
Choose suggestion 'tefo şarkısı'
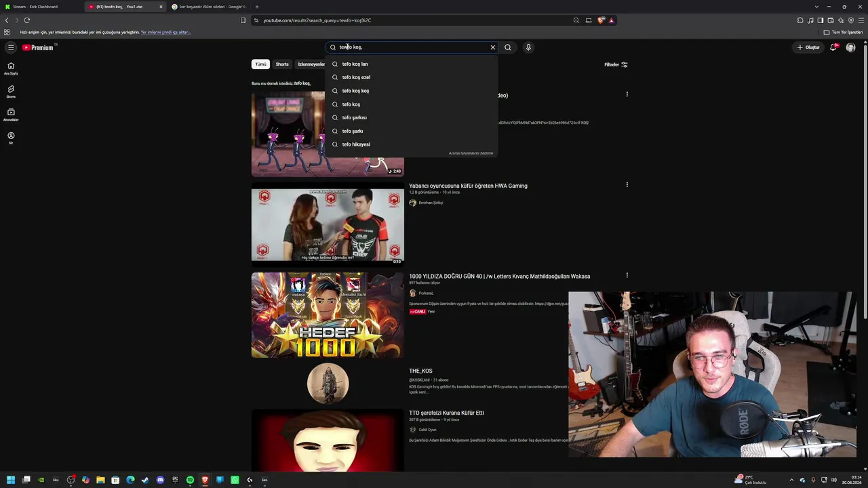[x=411, y=117]
